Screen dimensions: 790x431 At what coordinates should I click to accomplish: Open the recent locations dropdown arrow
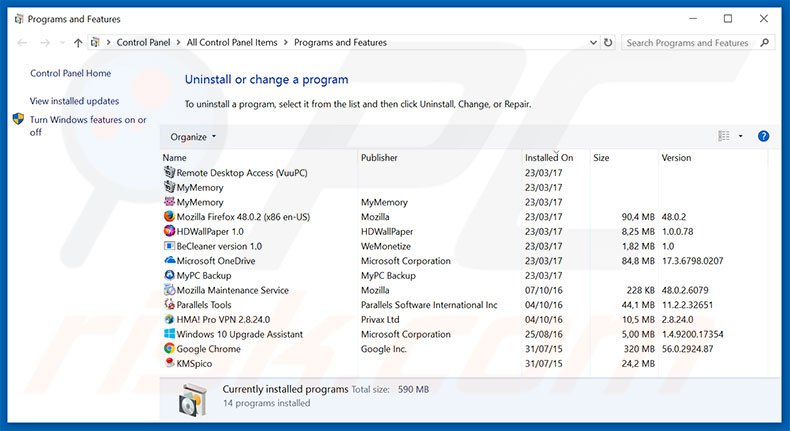click(62, 43)
